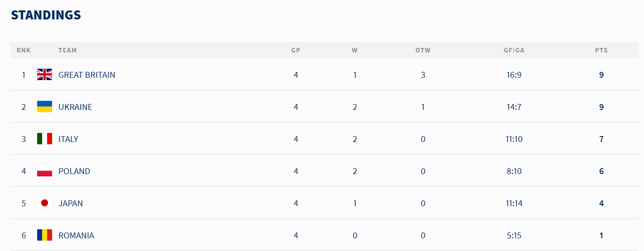This screenshot has height=251, width=644.
Task: Click the Ukraine flag icon
Action: 44,107
